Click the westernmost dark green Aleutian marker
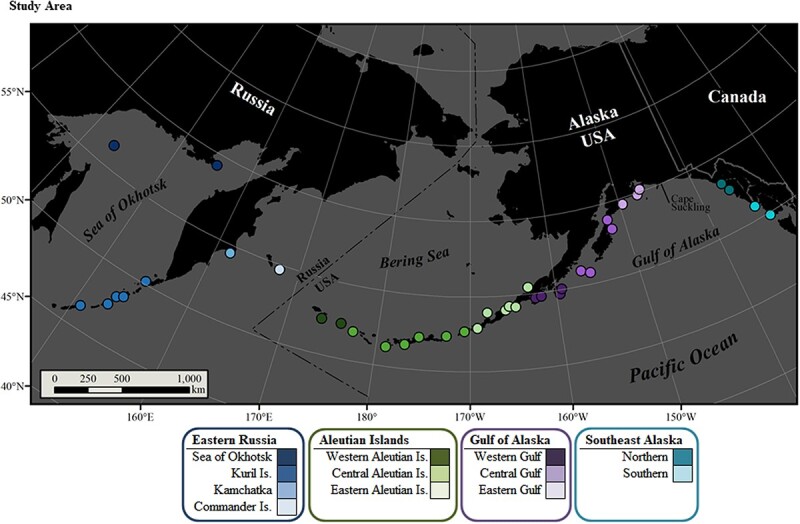 321,318
